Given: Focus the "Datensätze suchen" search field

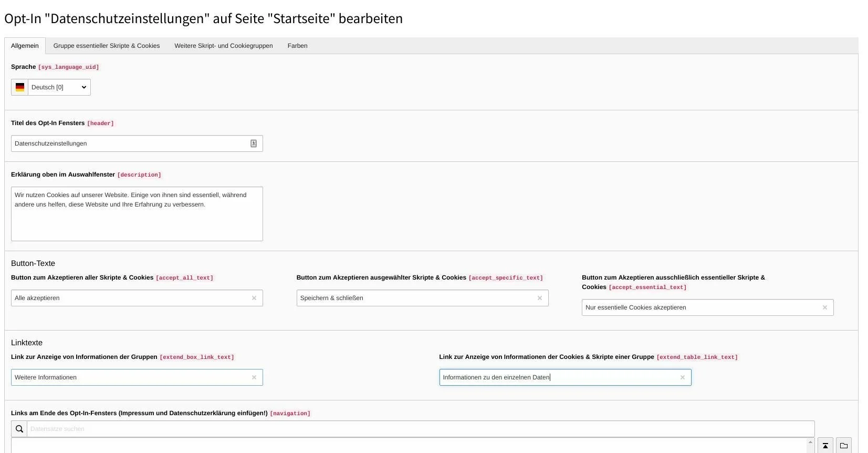Looking at the screenshot, I should 420,429.
